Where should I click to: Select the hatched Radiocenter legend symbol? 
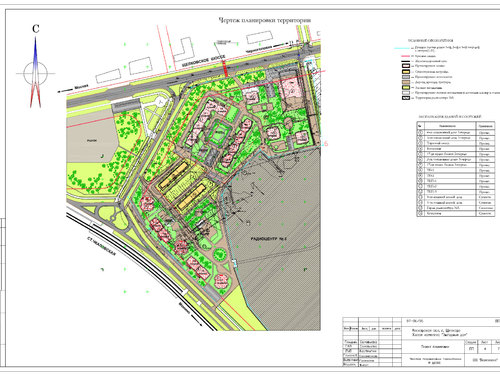point(406,98)
